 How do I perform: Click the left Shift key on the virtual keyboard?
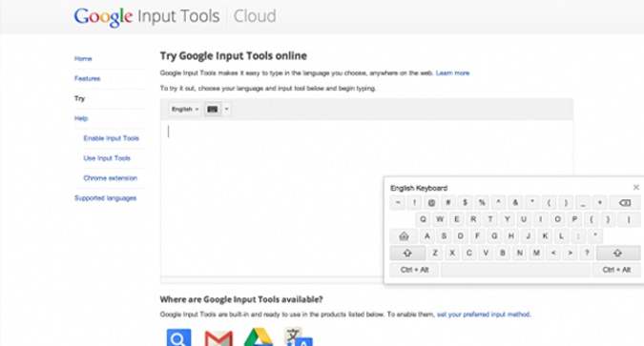pyautogui.click(x=407, y=254)
